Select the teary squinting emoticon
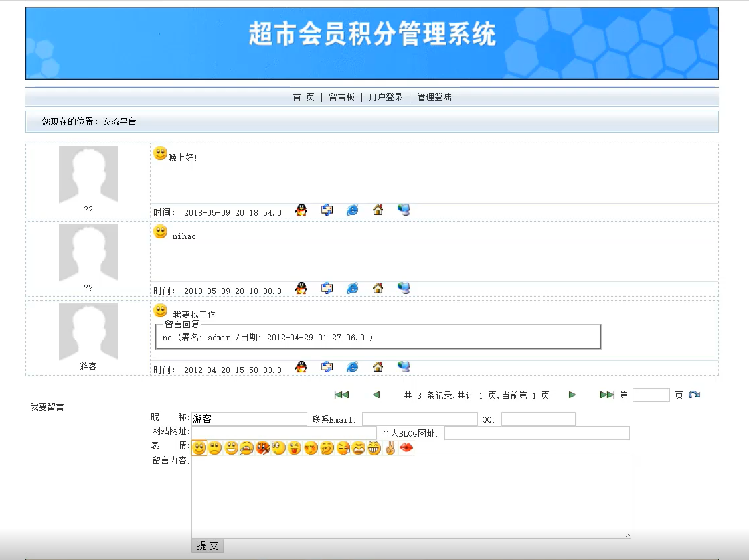This screenshot has width=749, height=560. tap(343, 448)
